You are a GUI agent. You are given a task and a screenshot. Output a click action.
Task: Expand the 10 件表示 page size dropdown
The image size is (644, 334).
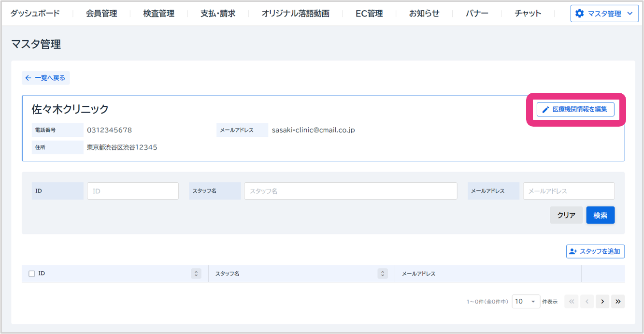pyautogui.click(x=526, y=302)
